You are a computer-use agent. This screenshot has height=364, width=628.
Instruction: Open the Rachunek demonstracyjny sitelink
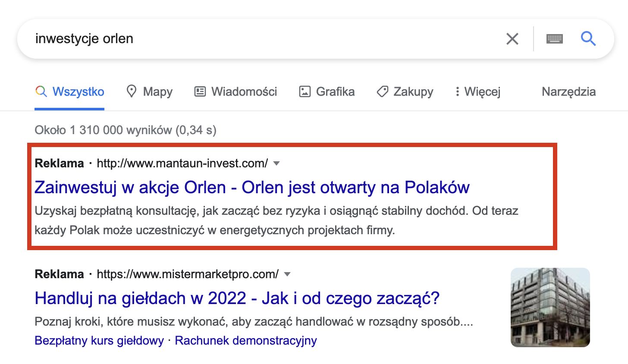(245, 340)
